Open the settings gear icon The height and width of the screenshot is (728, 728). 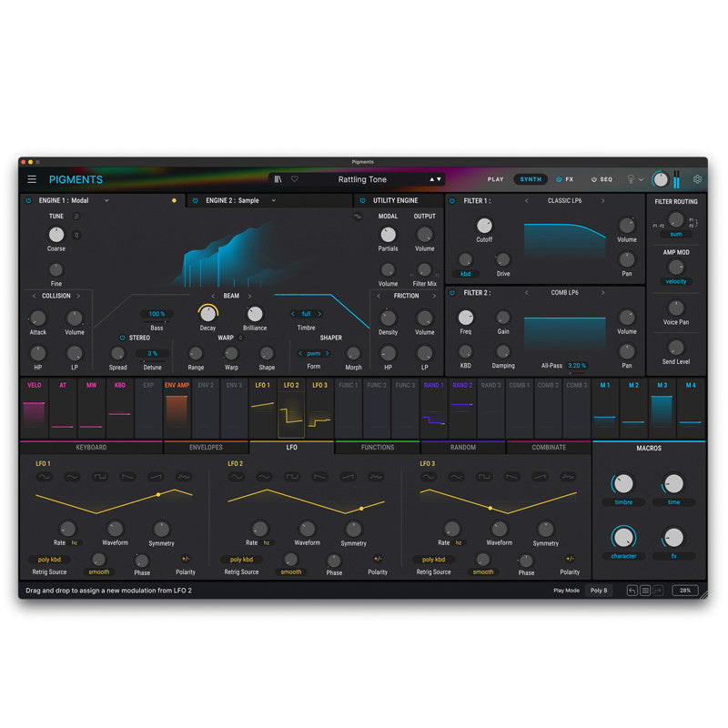tap(697, 179)
